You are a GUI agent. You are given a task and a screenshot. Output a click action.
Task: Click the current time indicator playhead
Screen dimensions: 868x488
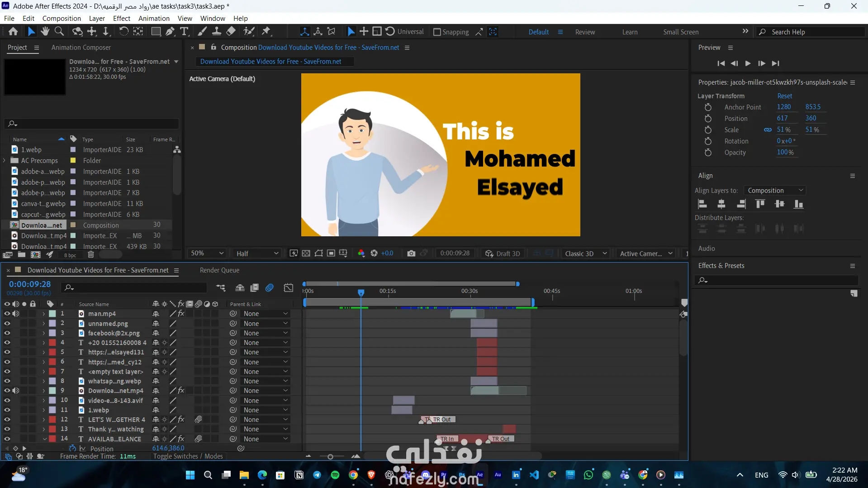point(361,293)
